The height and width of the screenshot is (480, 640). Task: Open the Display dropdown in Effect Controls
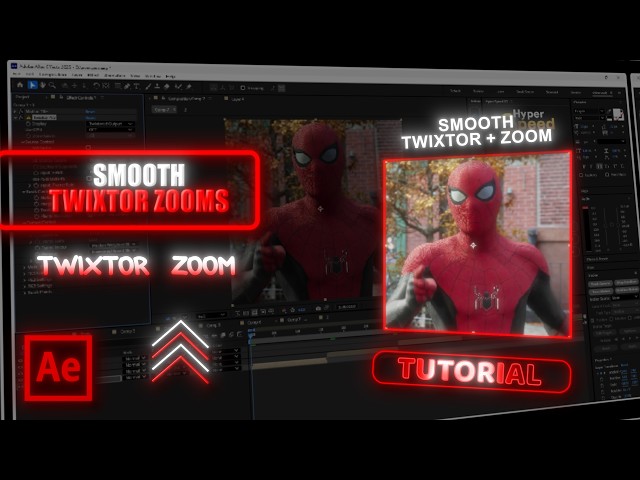click(x=111, y=124)
